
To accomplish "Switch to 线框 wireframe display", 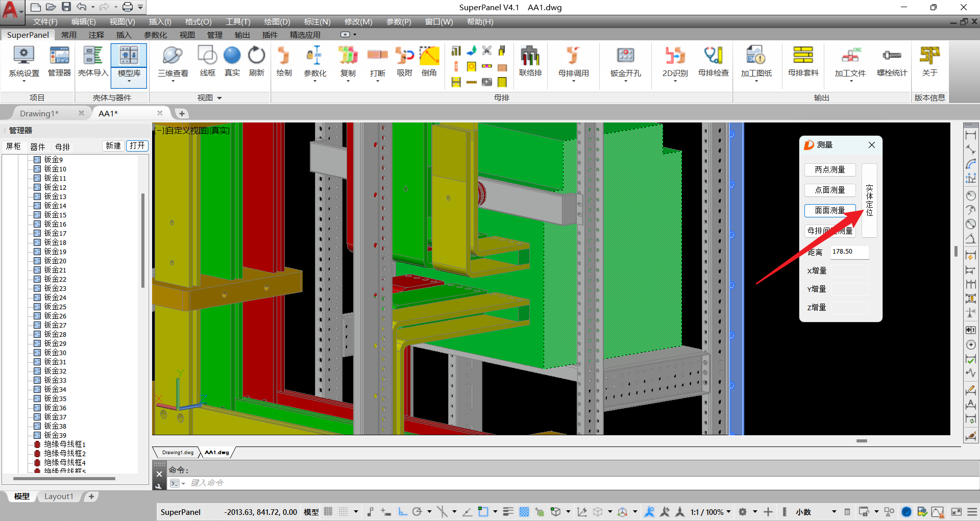I will 207,62.
